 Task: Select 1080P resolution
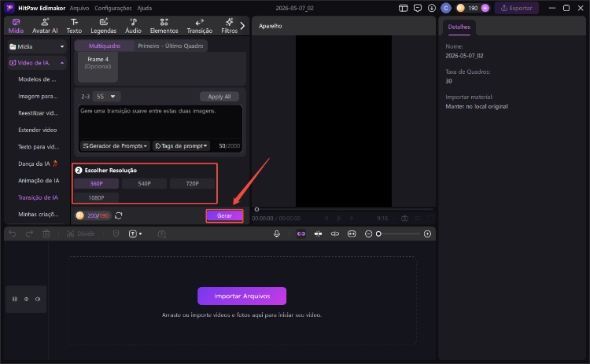coord(96,198)
